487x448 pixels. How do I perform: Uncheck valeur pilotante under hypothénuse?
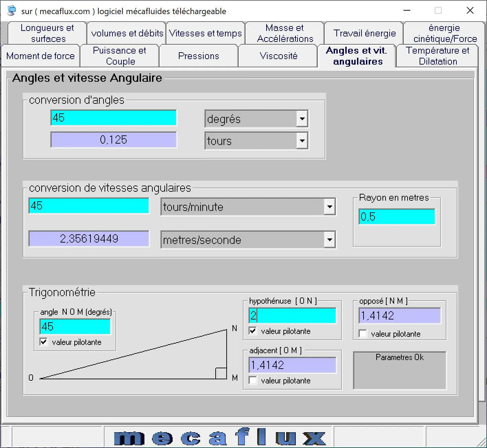[x=253, y=331]
